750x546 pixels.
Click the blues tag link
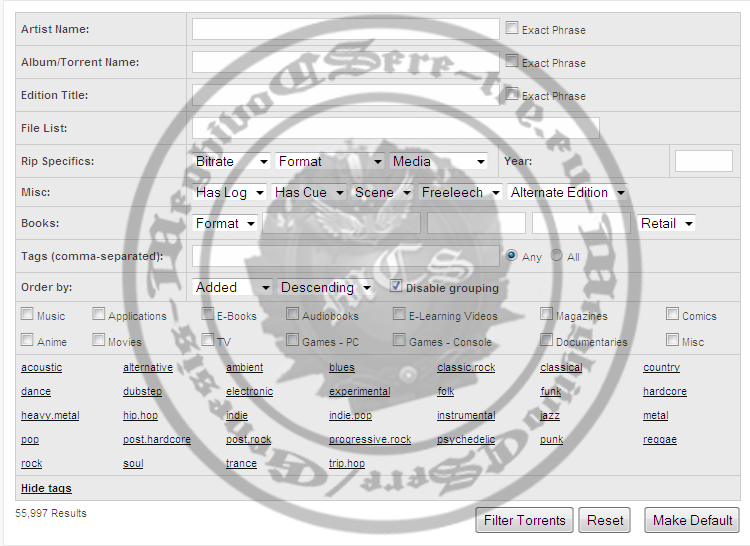(x=342, y=368)
